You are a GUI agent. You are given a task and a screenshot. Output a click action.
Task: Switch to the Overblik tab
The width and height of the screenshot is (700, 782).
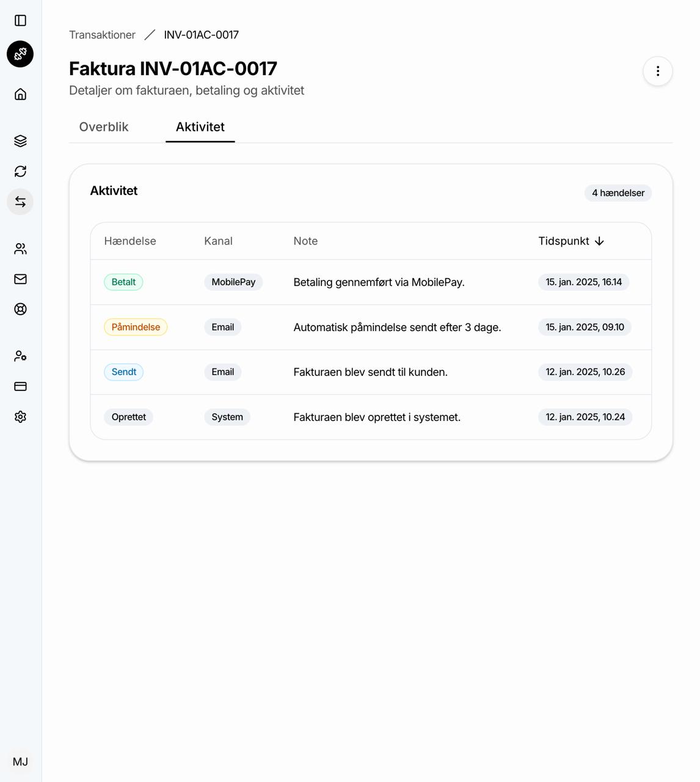click(103, 127)
